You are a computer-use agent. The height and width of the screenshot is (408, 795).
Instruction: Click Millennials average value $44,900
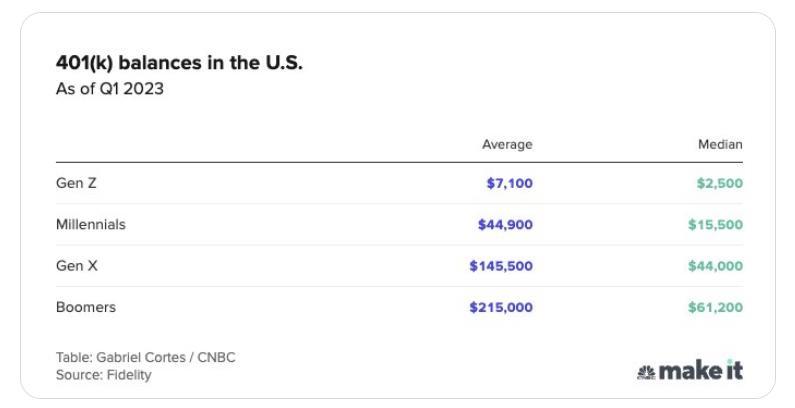pyautogui.click(x=505, y=224)
